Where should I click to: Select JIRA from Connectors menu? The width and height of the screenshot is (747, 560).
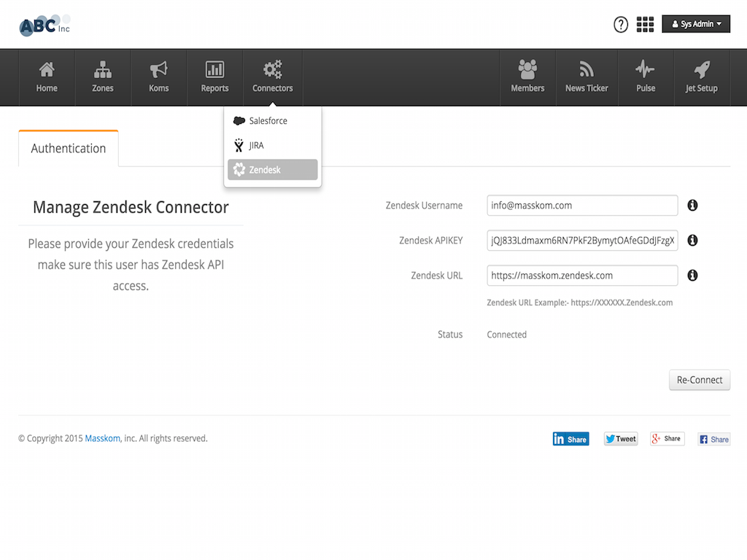(x=256, y=146)
